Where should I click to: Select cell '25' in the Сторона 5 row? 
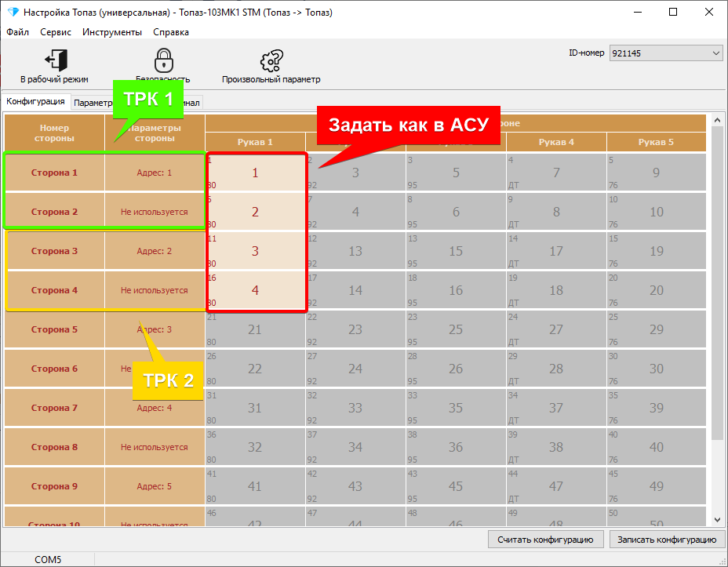coord(456,329)
